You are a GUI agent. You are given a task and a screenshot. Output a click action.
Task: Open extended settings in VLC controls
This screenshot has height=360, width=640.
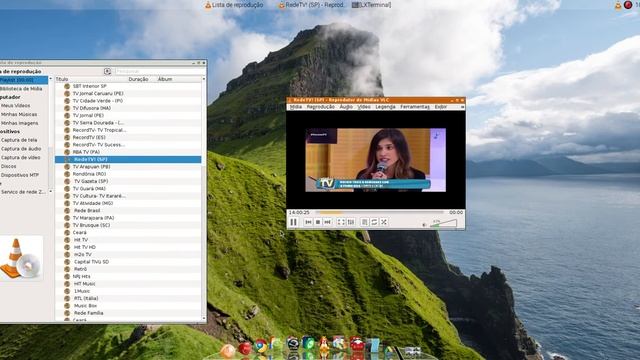pyautogui.click(x=351, y=222)
